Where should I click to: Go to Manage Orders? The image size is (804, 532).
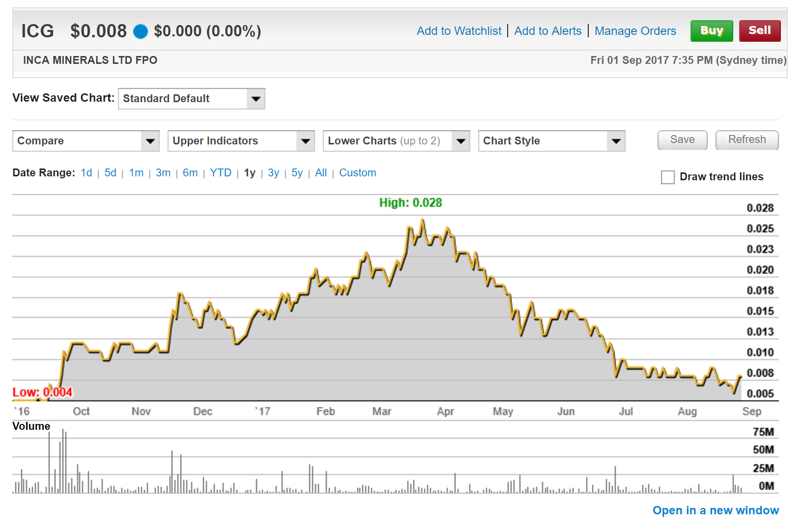pos(635,31)
